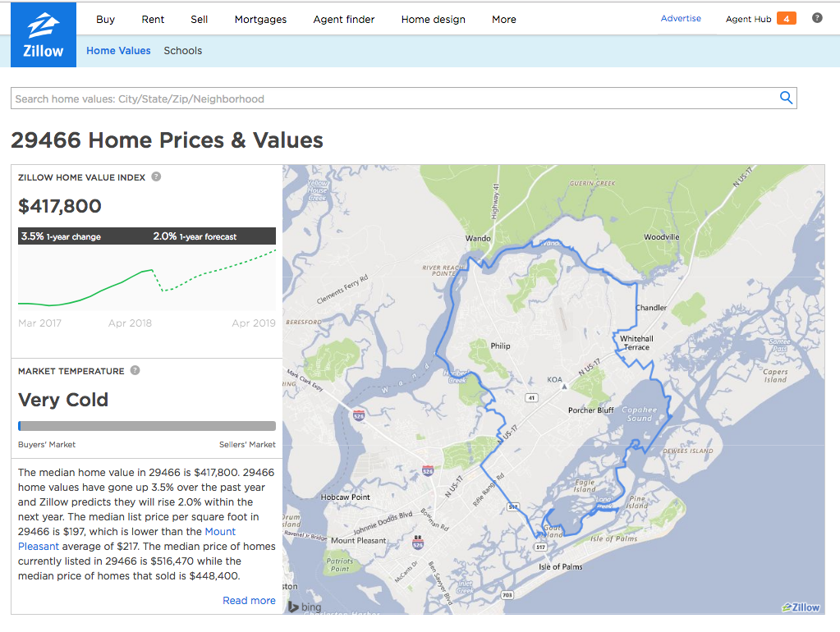Click the home values search field
Screen dimensions: 840x632
point(403,98)
